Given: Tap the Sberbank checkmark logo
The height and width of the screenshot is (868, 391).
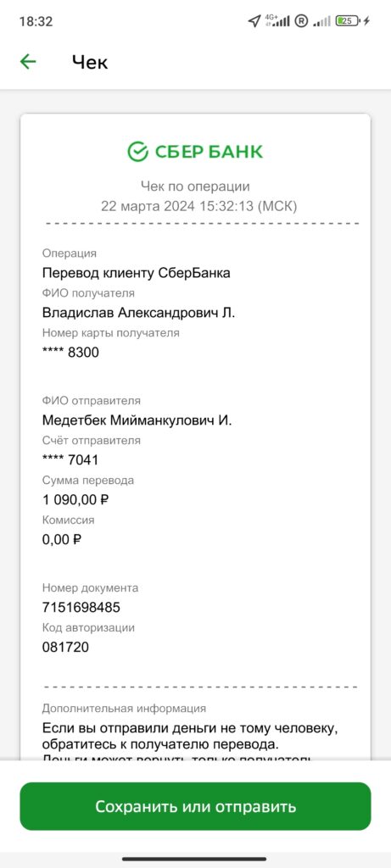Looking at the screenshot, I should pos(137,151).
